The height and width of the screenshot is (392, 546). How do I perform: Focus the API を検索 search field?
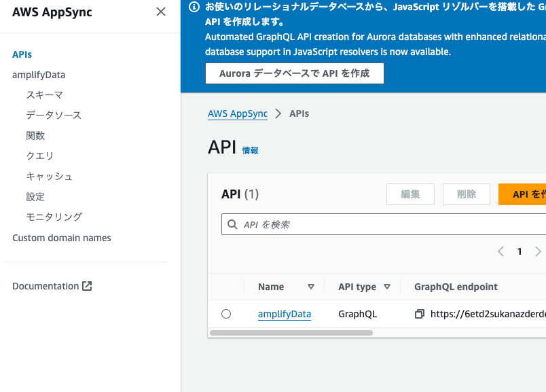coord(384,224)
